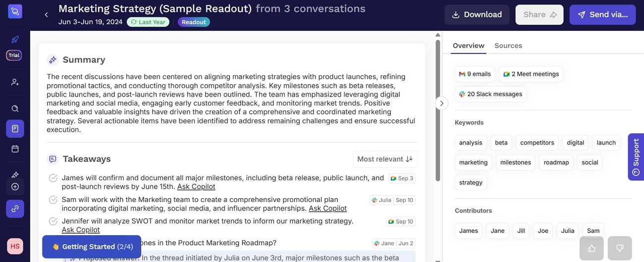Click the search icon in sidebar
This screenshot has height=262, width=644.
[15, 108]
